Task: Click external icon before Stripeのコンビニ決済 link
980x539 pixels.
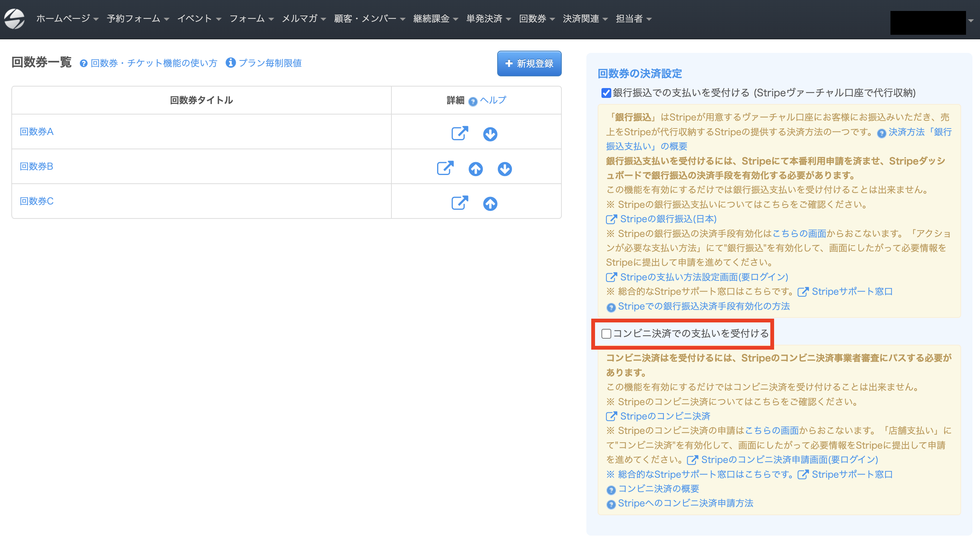Action: click(611, 417)
